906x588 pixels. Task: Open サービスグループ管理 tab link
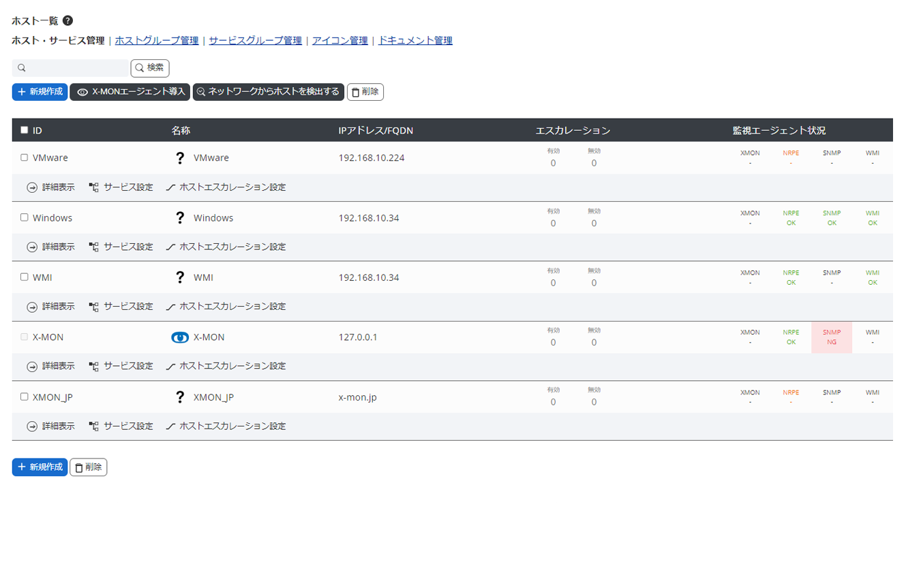[255, 40]
